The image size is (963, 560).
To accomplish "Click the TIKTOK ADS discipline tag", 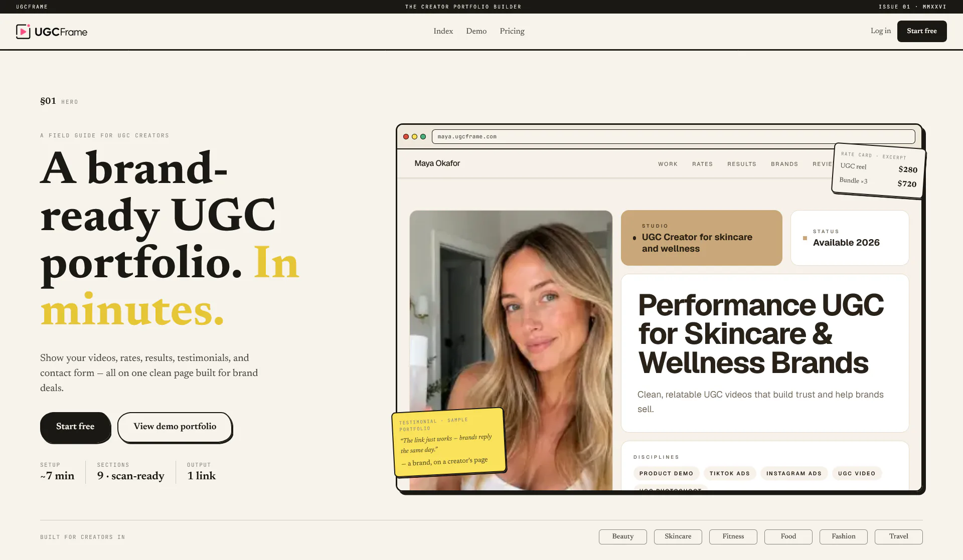I will point(729,473).
